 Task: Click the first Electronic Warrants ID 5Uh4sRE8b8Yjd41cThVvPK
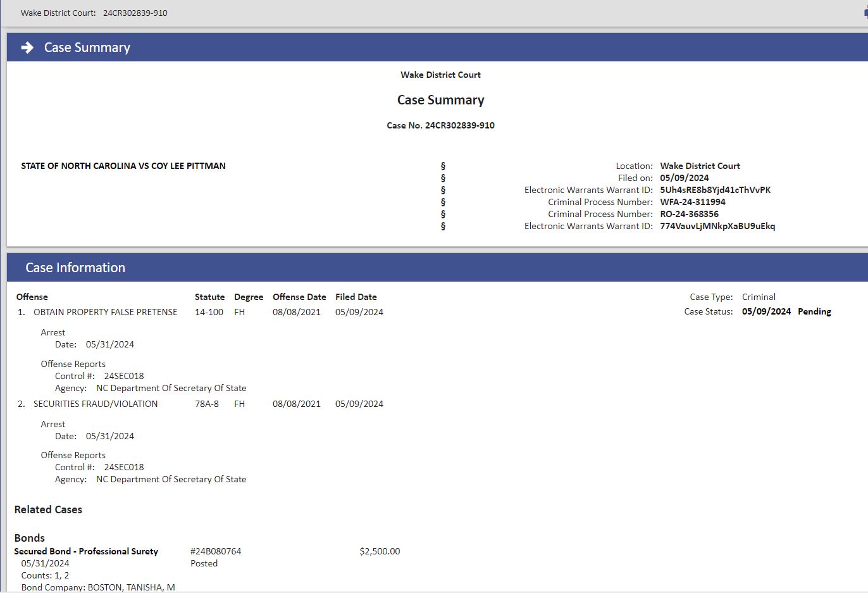point(716,190)
